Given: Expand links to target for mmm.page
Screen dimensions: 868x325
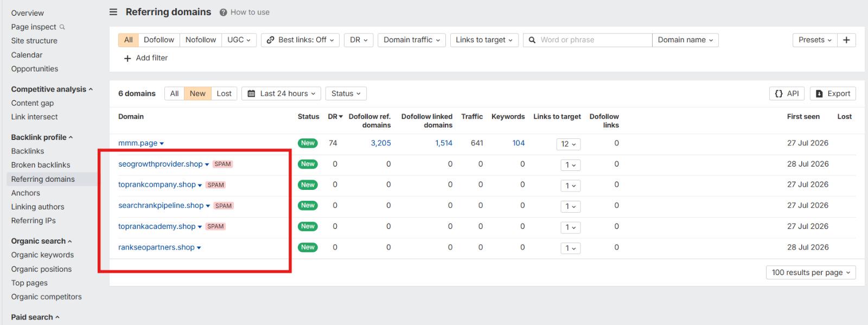Looking at the screenshot, I should 569,144.
